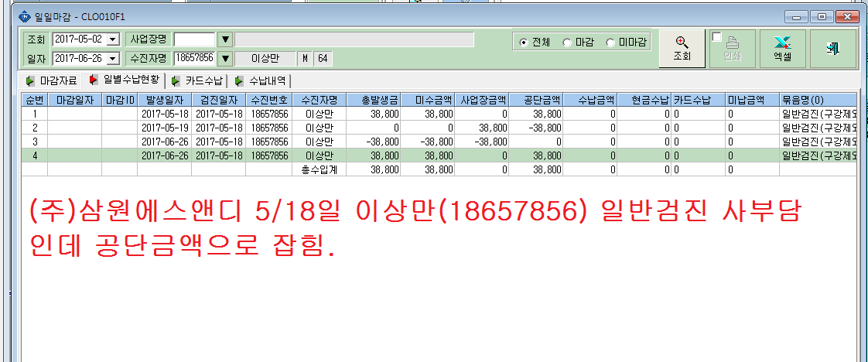This screenshot has width=868, height=362.
Task: Expand the 사업장명 lookup arrow
Action: (x=225, y=39)
